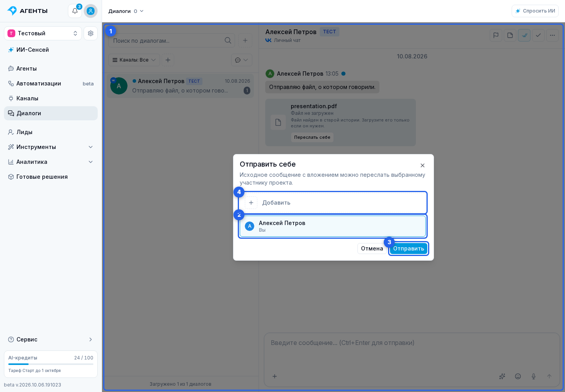The width and height of the screenshot is (565, 392).
Task: Expand the Диалоги counter dropdown
Action: 139,11
